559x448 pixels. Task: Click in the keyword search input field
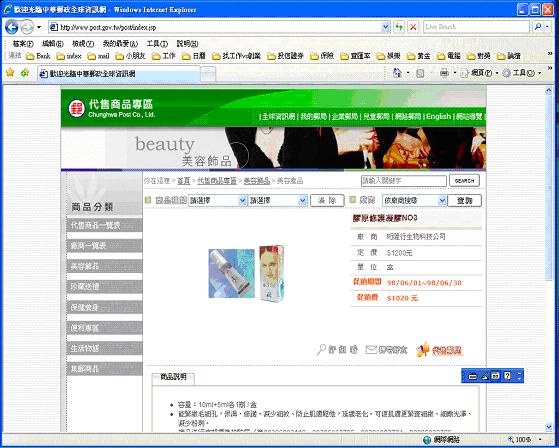pyautogui.click(x=404, y=181)
